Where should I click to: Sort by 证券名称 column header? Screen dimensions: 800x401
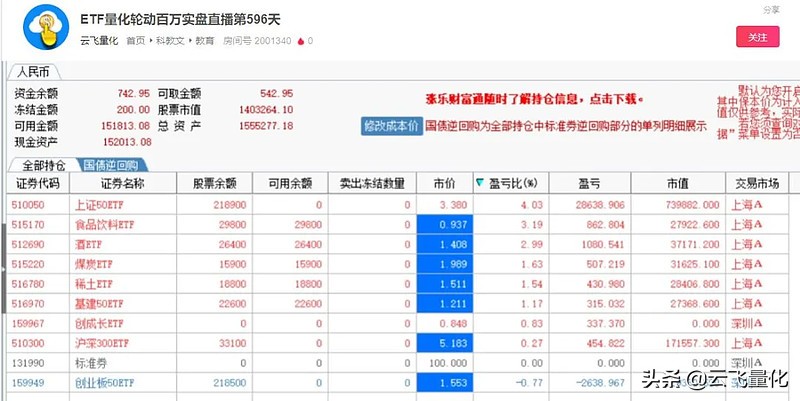(123, 183)
